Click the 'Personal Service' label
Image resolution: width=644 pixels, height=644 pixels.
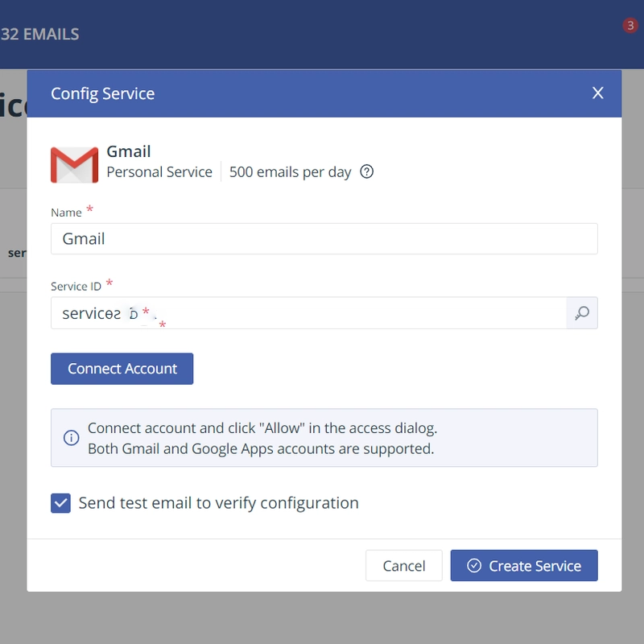click(159, 172)
